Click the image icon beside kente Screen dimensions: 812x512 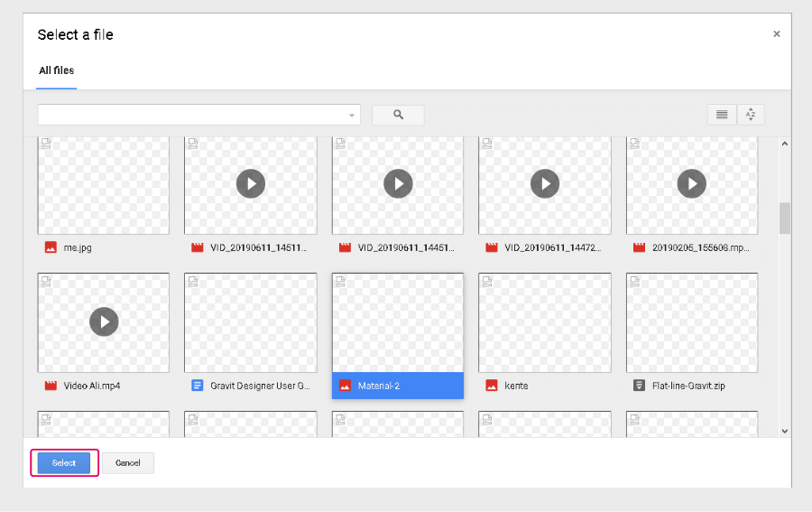(492, 385)
